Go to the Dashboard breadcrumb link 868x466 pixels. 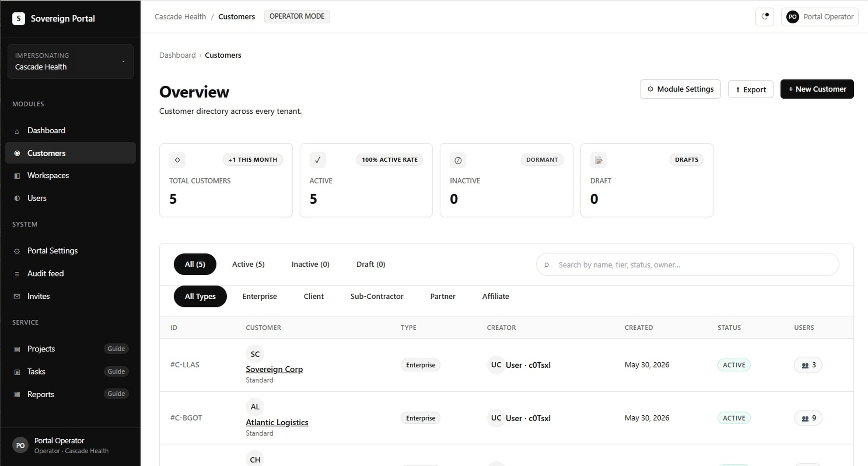(x=177, y=55)
